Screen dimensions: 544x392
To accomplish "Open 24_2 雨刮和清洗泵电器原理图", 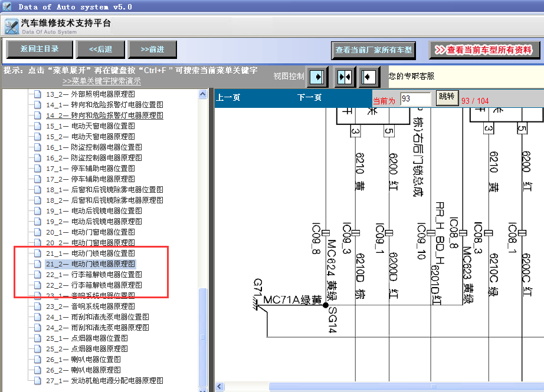I will [97, 328].
